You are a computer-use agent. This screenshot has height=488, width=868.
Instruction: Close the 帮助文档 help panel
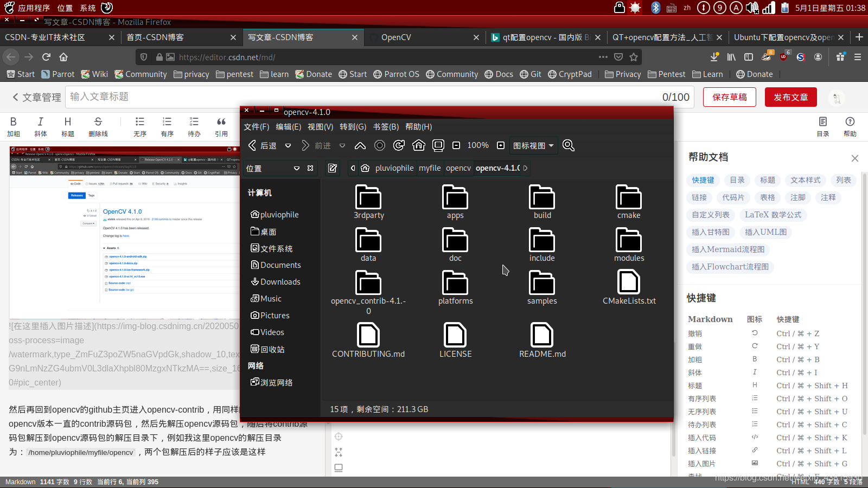tap(855, 158)
